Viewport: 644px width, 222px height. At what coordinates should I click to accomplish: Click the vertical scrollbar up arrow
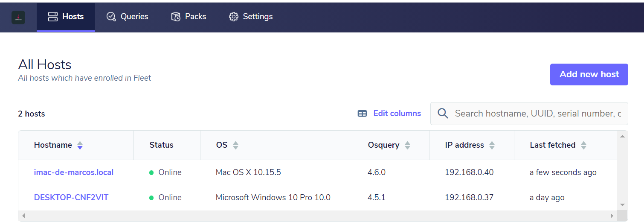[622, 136]
